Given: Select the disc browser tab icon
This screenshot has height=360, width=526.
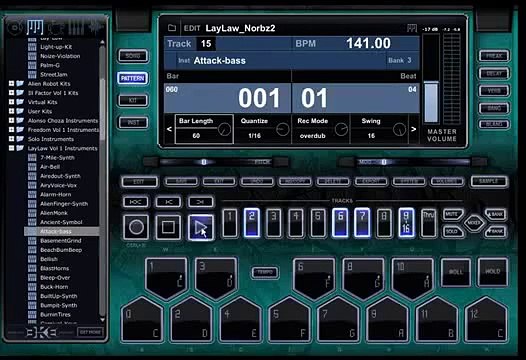Looking at the screenshot, I should coord(15,28).
